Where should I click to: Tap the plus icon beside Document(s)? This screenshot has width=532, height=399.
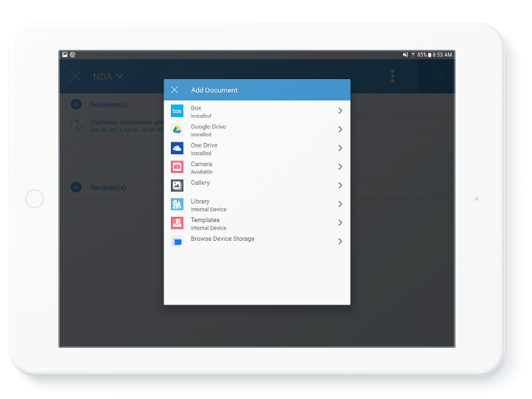pyautogui.click(x=76, y=104)
